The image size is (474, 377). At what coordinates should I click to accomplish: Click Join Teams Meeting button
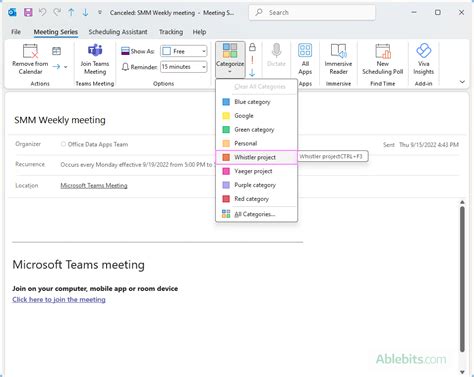pyautogui.click(x=95, y=59)
